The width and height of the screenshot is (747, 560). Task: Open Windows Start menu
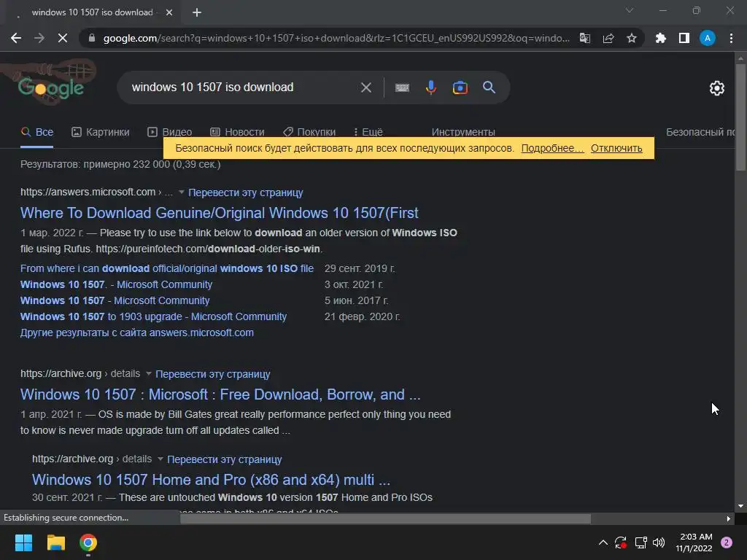23,542
